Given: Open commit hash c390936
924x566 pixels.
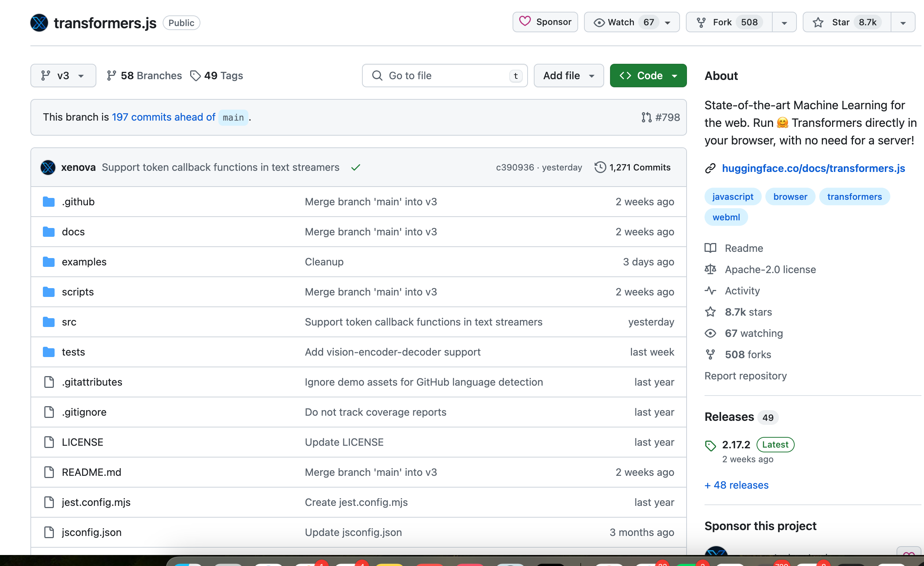Looking at the screenshot, I should (x=515, y=168).
